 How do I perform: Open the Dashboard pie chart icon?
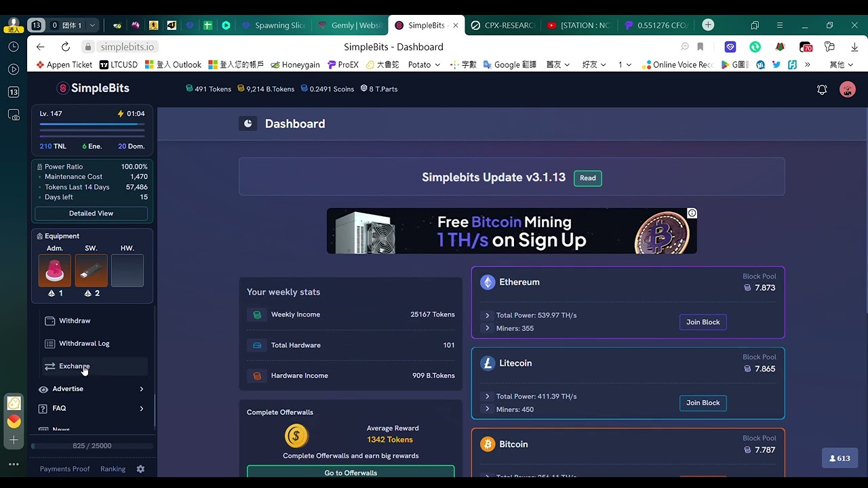tap(248, 123)
